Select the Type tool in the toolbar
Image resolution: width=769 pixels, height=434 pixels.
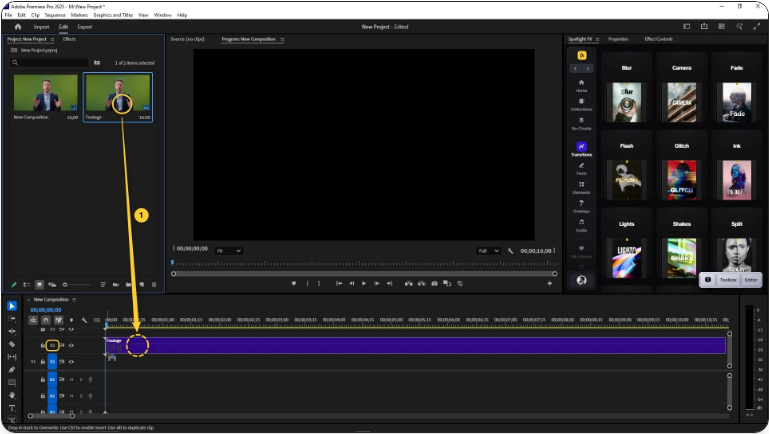click(12, 408)
